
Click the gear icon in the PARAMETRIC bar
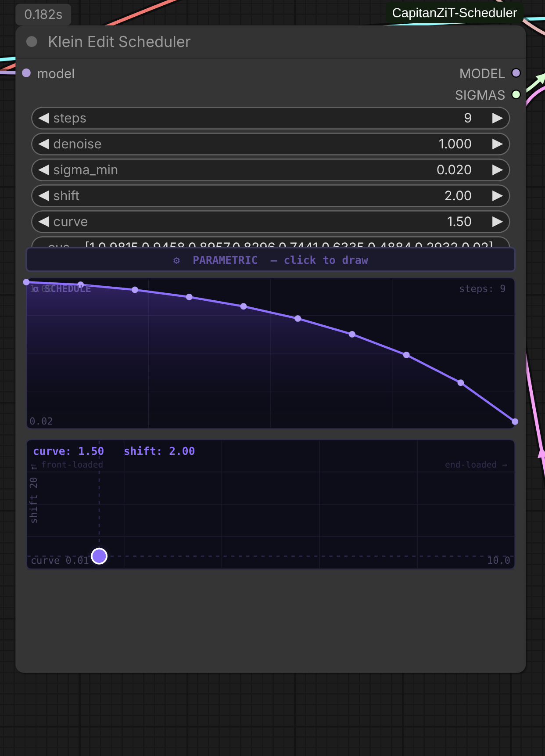[x=176, y=260]
